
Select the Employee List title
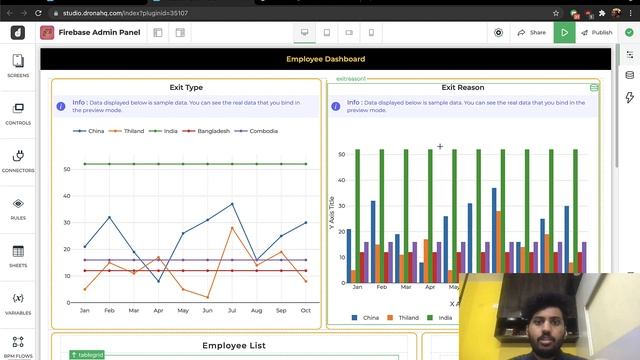click(x=234, y=345)
